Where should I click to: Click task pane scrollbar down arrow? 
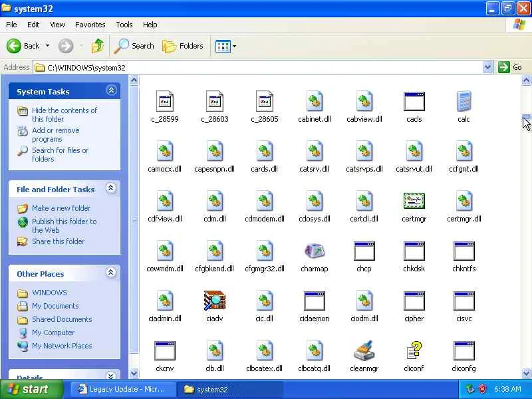pos(134,373)
